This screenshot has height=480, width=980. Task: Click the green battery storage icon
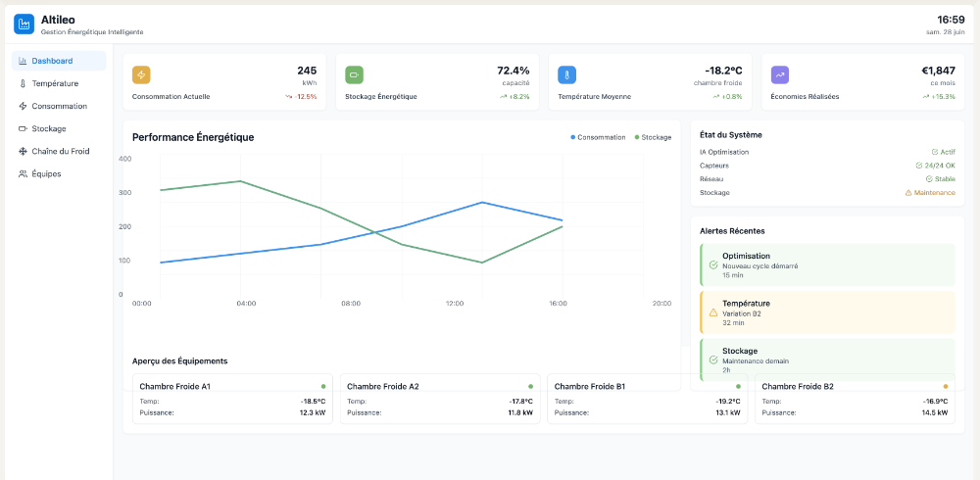pos(354,75)
